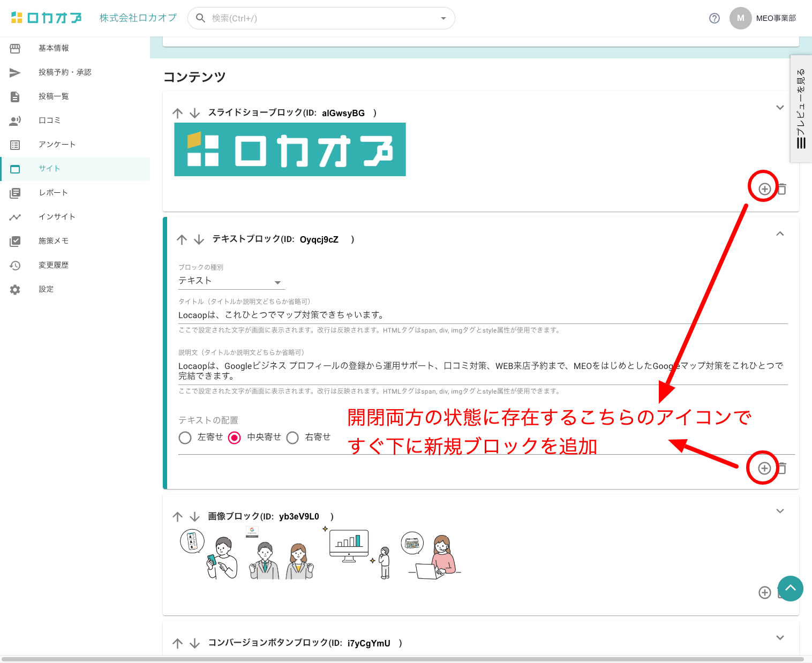Select 左寄せ text alignment radio
The height and width of the screenshot is (663, 812).
[185, 438]
